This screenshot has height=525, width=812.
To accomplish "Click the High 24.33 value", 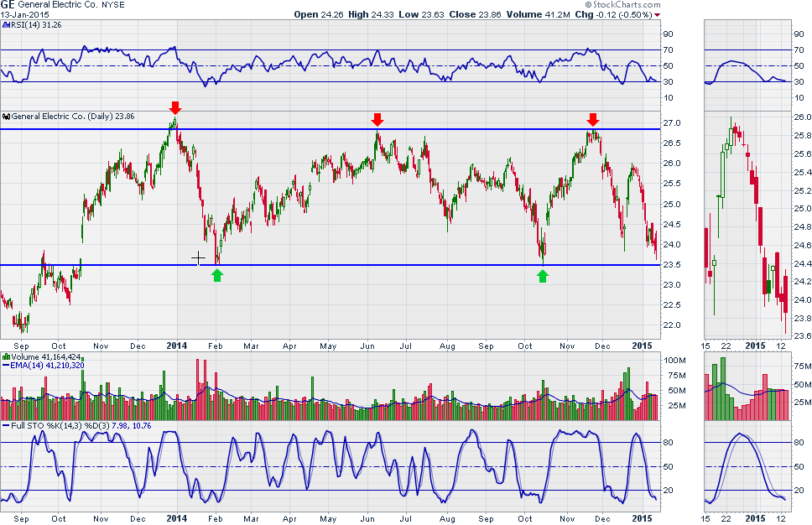I will (371, 14).
